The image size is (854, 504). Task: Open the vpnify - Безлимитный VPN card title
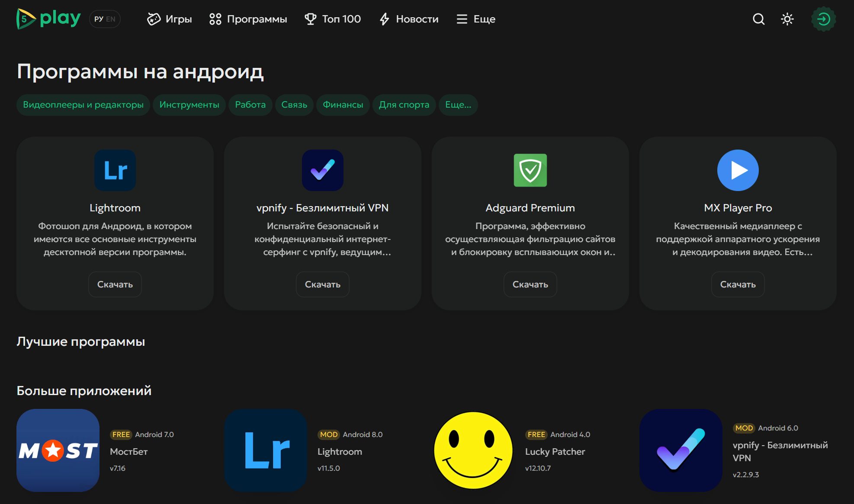click(x=323, y=208)
